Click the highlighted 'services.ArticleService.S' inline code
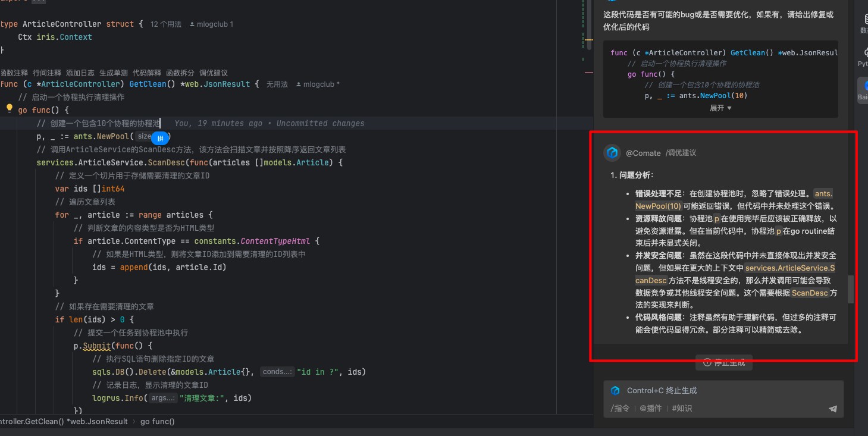The image size is (868, 436). click(x=790, y=268)
